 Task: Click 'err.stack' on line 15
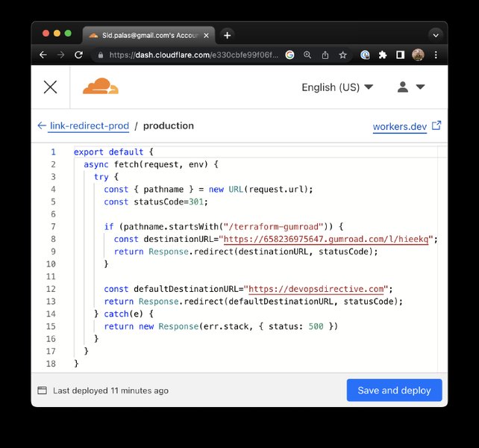(226, 326)
